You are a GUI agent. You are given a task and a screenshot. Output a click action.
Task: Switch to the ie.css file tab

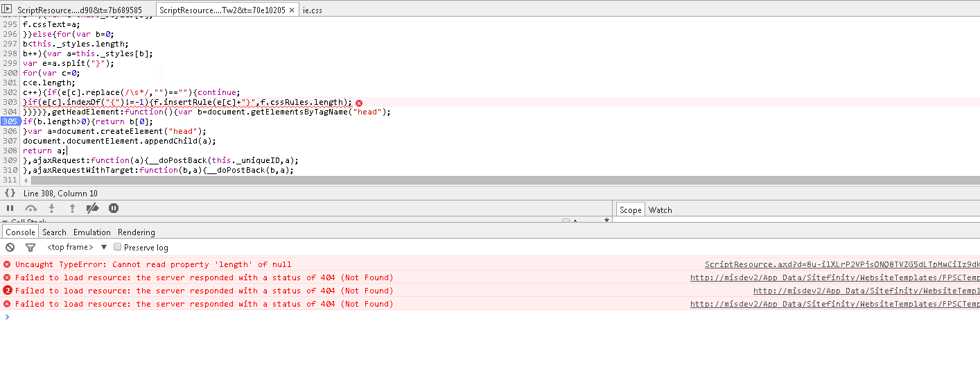[313, 10]
